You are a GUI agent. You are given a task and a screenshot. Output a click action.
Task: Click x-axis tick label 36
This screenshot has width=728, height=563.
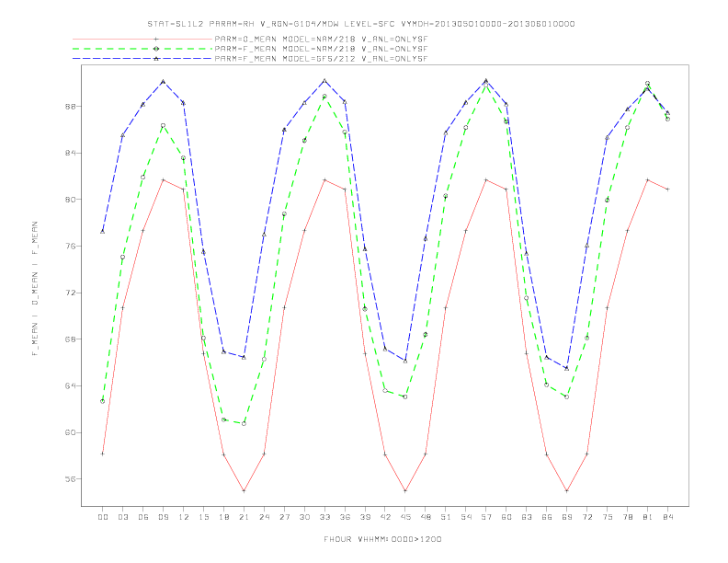pyautogui.click(x=345, y=517)
